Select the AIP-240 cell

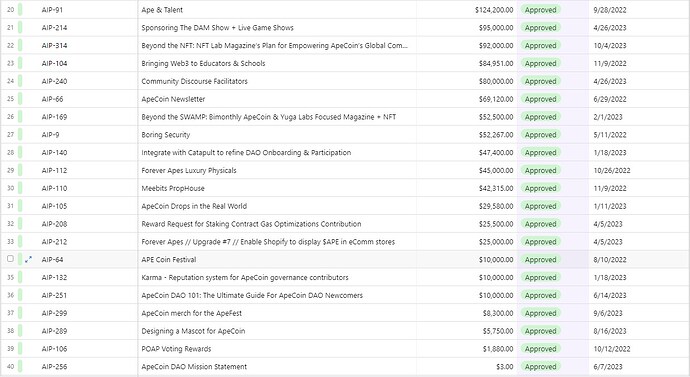tap(54, 81)
